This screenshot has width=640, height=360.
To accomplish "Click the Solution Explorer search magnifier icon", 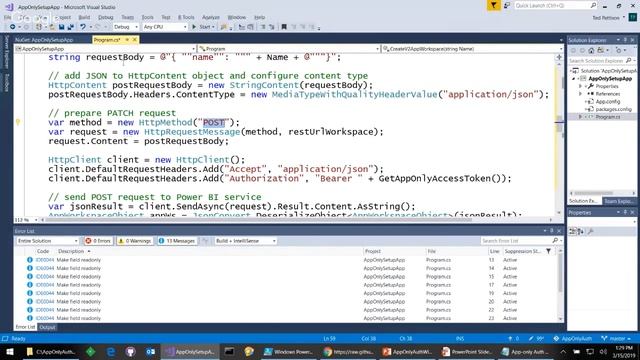I will click(629, 60).
